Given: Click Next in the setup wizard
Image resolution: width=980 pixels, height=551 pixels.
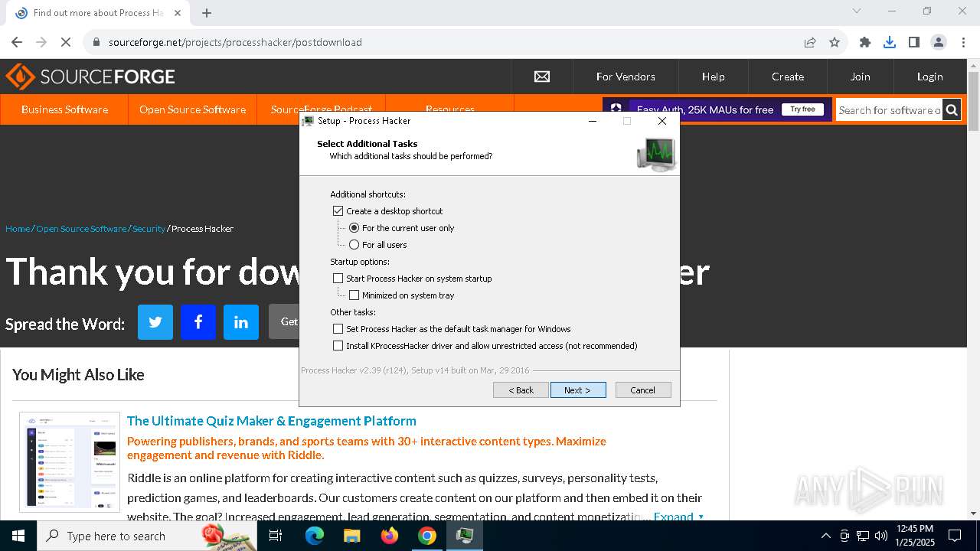Looking at the screenshot, I should (578, 390).
